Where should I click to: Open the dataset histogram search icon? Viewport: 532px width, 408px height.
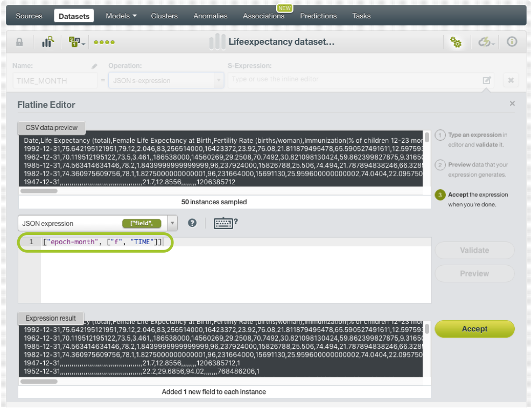(x=48, y=42)
